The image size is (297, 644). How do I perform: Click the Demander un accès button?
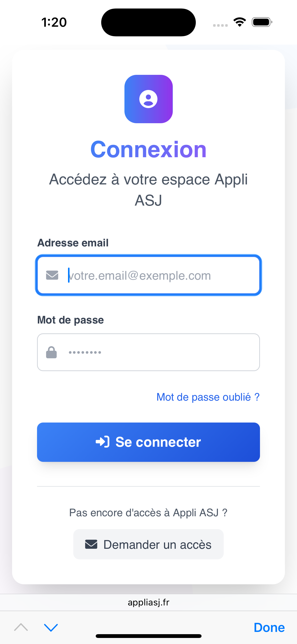(148, 544)
